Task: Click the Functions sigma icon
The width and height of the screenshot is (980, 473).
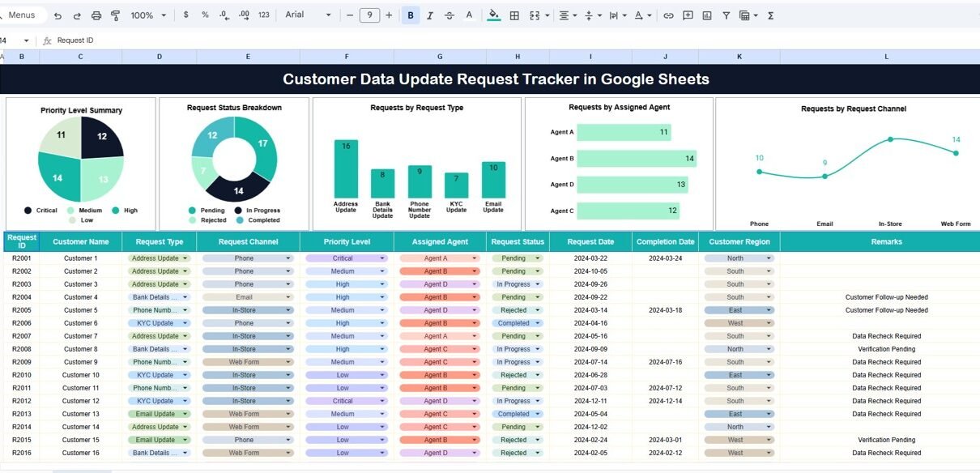Action: (770, 15)
